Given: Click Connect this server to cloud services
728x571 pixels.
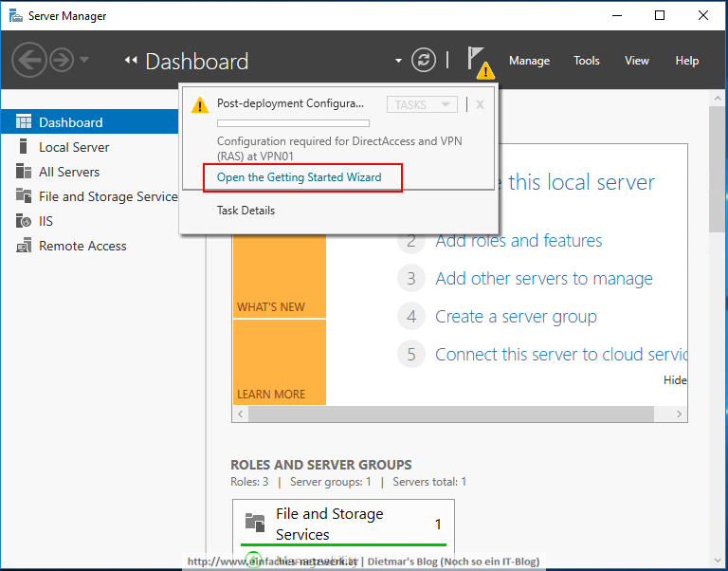Looking at the screenshot, I should [x=561, y=354].
